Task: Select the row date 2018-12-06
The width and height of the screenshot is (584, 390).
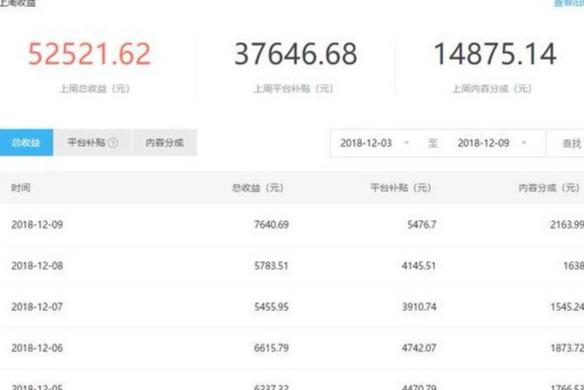Action: [37, 348]
